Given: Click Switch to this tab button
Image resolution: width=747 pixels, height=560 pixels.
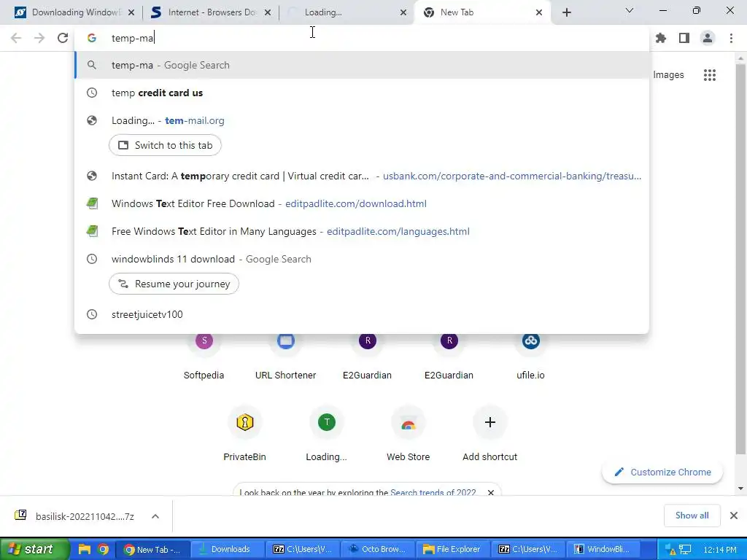Looking at the screenshot, I should (x=165, y=145).
